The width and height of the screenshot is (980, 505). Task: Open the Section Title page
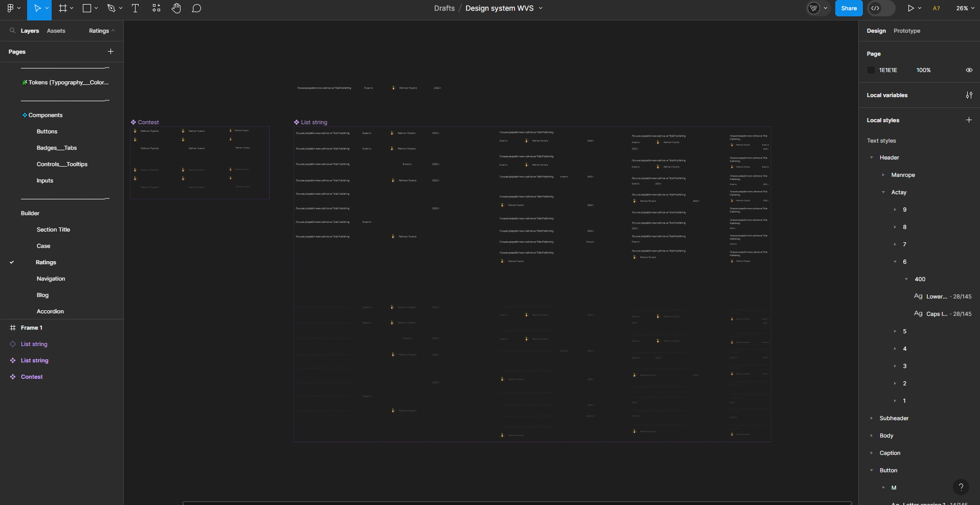tap(53, 229)
